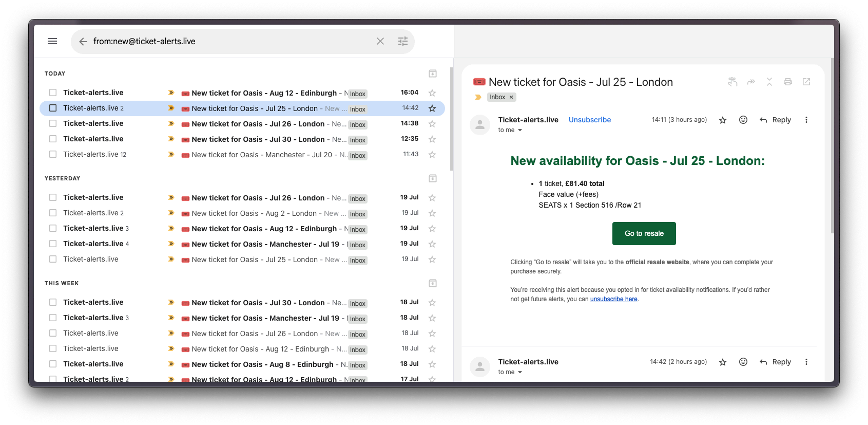868x425 pixels.
Task: Open more options for the 14:11 message
Action: pyautogui.click(x=806, y=120)
